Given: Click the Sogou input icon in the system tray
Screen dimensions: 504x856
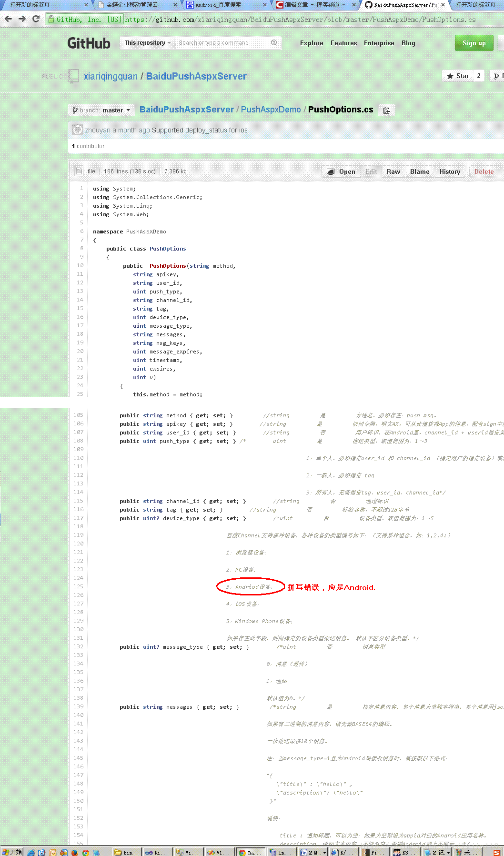Looking at the screenshot, I should (497, 852).
